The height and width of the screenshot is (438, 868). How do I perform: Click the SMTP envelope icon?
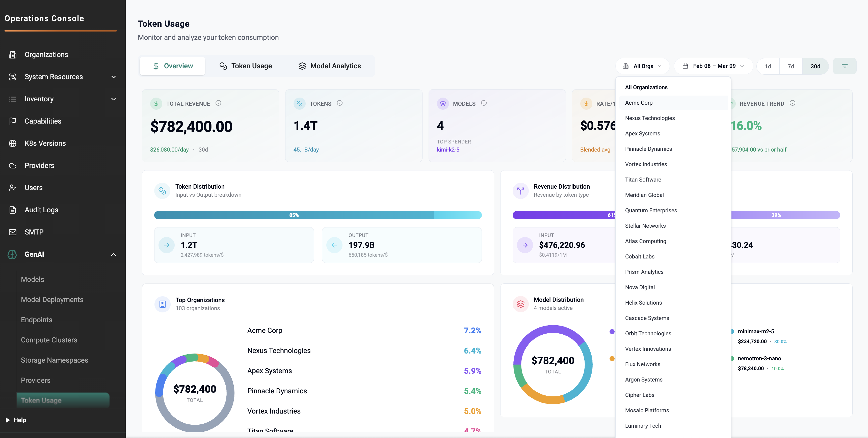tap(12, 232)
